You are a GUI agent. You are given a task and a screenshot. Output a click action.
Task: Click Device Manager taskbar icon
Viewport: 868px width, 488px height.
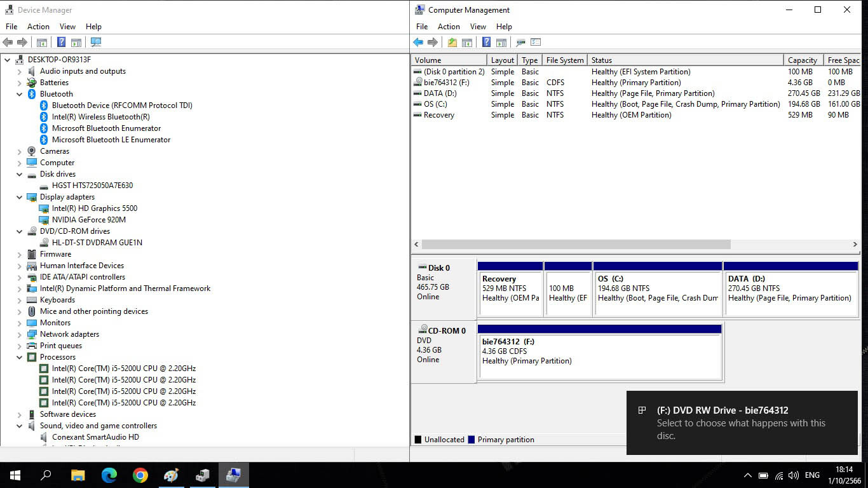tap(202, 475)
